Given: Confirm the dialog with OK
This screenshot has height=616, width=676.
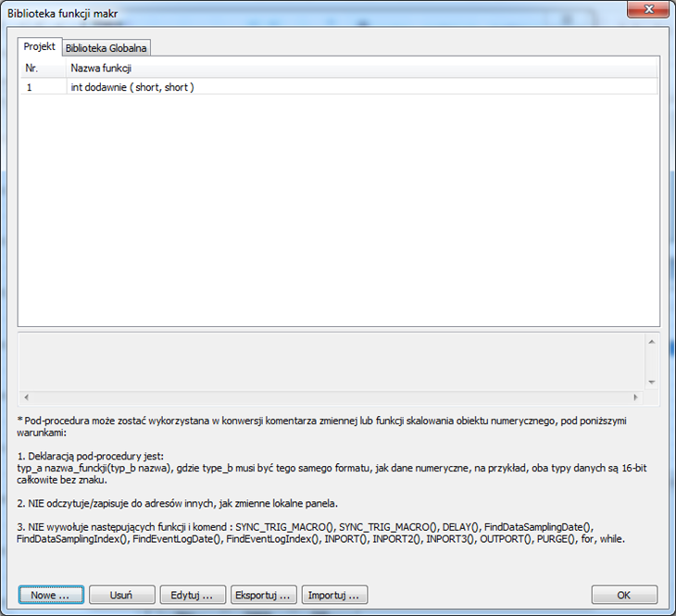Looking at the screenshot, I should coord(624,595).
